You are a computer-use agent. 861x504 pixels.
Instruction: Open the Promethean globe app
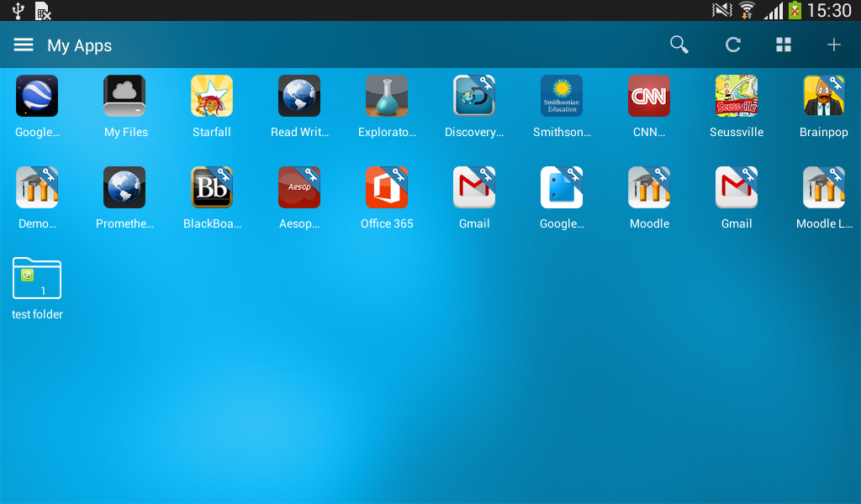pyautogui.click(x=124, y=187)
